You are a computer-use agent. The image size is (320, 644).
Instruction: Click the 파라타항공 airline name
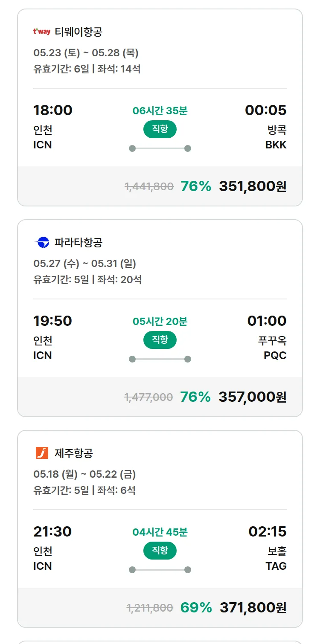[x=79, y=242]
